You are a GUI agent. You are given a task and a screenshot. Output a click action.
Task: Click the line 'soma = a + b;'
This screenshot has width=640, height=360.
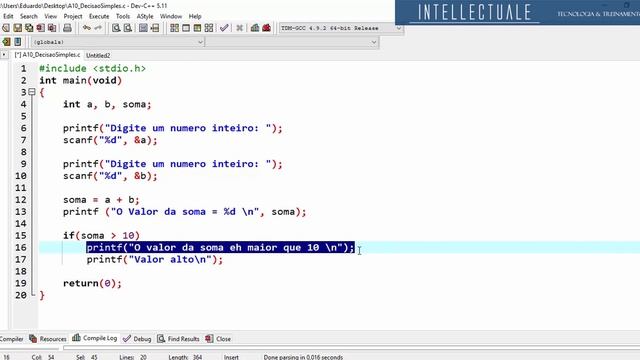pyautogui.click(x=101, y=200)
